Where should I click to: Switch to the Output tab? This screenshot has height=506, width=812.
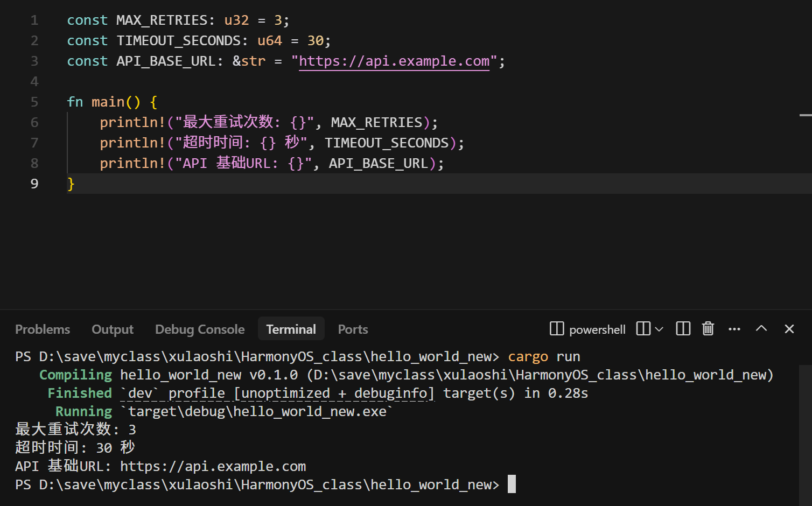coord(113,329)
